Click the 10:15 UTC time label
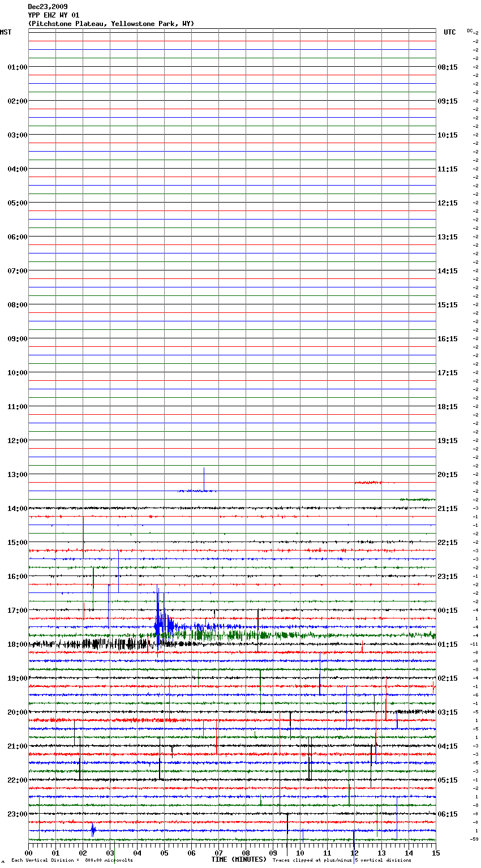Viewport: 481px width, 868px height. tap(448, 135)
